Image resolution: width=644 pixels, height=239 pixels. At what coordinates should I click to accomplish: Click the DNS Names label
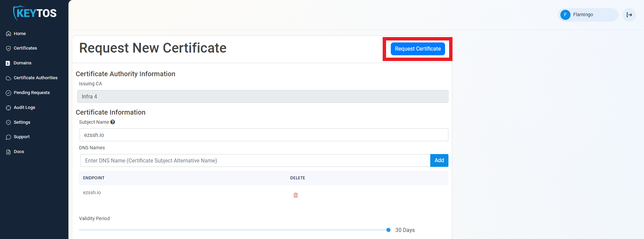coord(92,148)
